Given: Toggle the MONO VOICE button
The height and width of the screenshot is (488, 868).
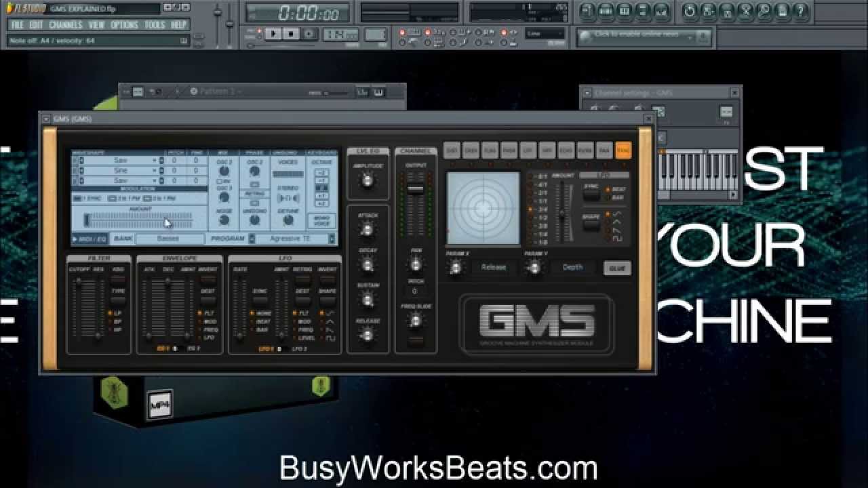Looking at the screenshot, I should pos(321,220).
